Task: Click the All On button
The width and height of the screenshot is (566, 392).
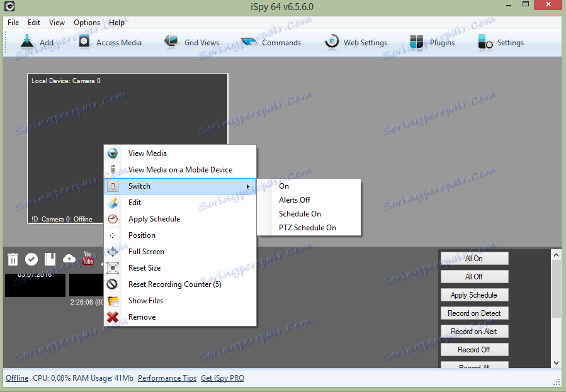Action: [474, 258]
